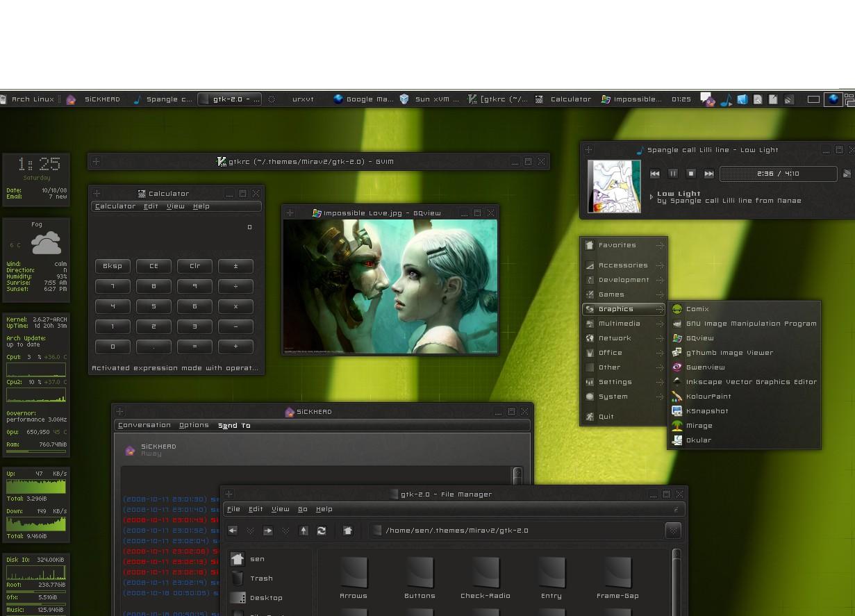Expand Settings submenu
The width and height of the screenshot is (855, 616).
[x=624, y=382]
